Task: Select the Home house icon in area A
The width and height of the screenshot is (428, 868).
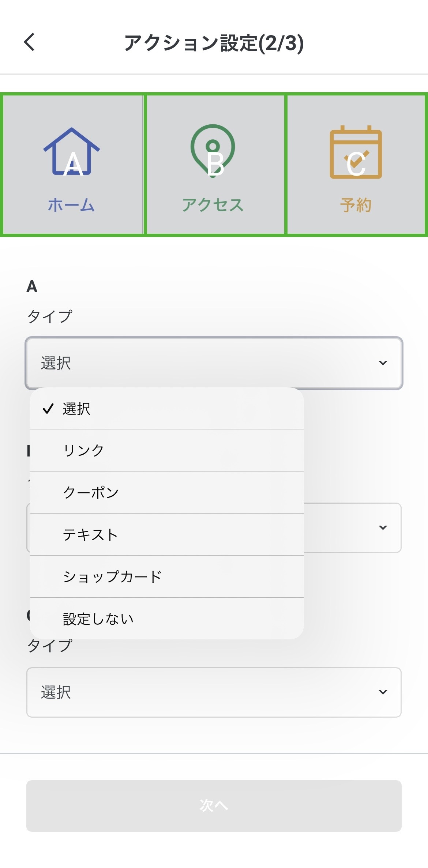Action: (x=72, y=151)
